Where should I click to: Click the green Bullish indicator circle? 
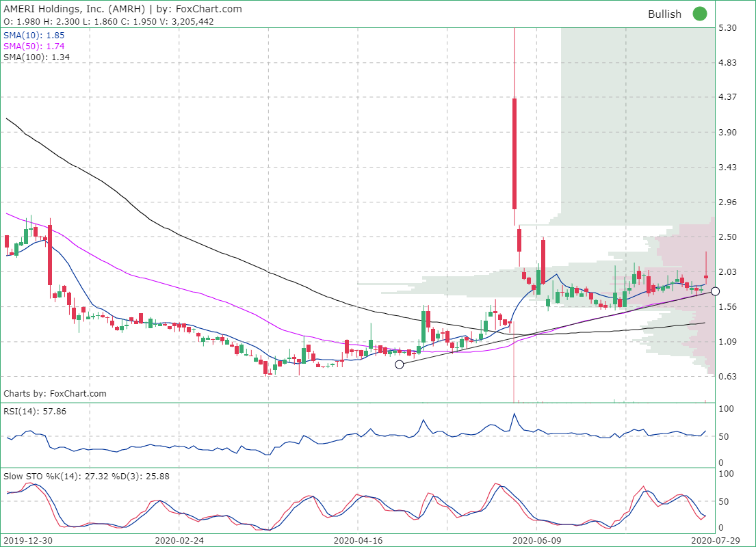pyautogui.click(x=700, y=14)
